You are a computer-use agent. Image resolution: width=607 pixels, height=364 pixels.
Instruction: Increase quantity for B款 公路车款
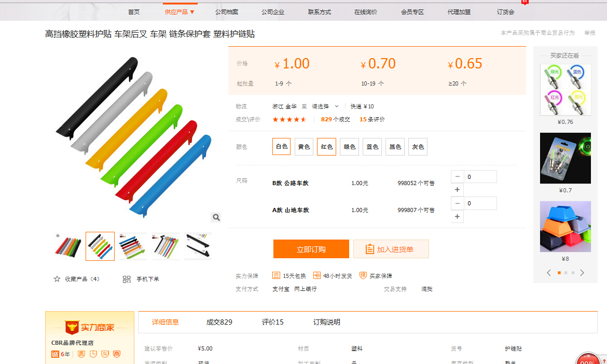(x=457, y=190)
